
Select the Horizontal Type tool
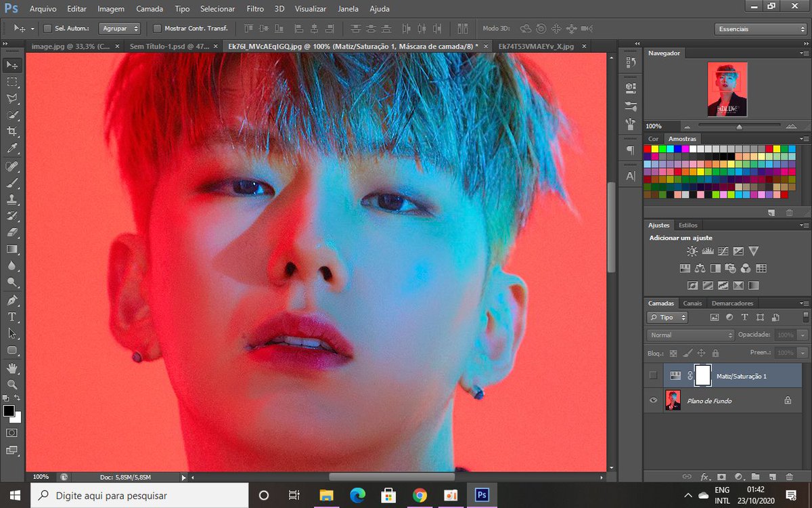click(12, 317)
